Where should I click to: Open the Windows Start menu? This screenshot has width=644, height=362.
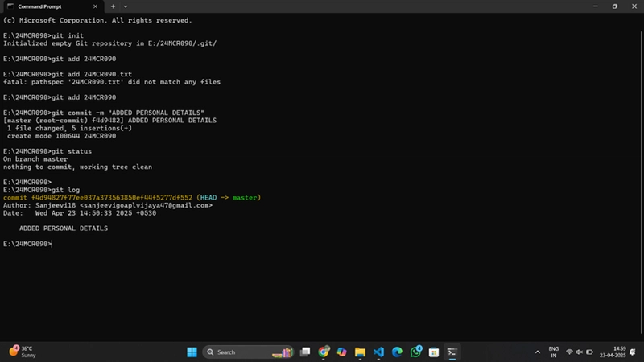pyautogui.click(x=192, y=352)
